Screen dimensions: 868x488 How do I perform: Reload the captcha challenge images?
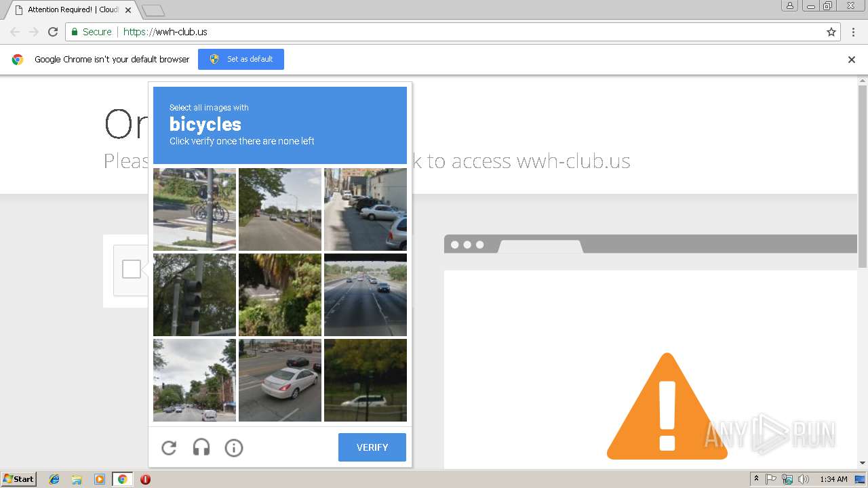pos(169,447)
